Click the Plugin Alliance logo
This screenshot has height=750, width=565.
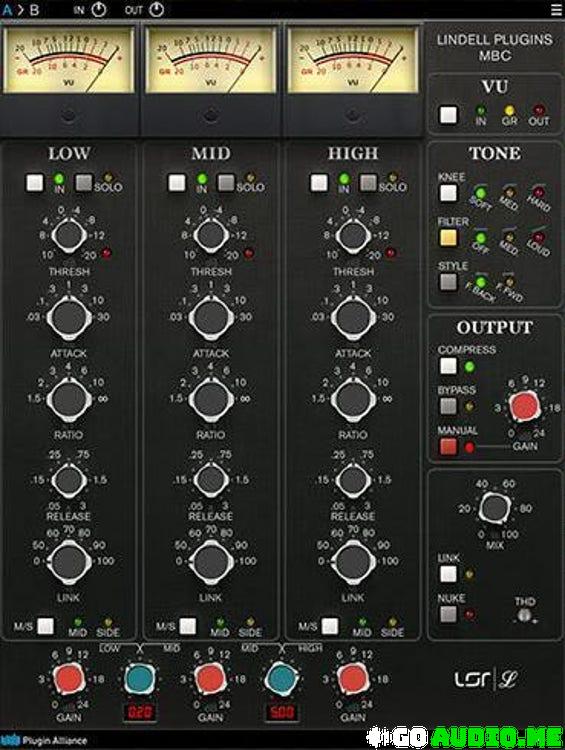[x=44, y=741]
